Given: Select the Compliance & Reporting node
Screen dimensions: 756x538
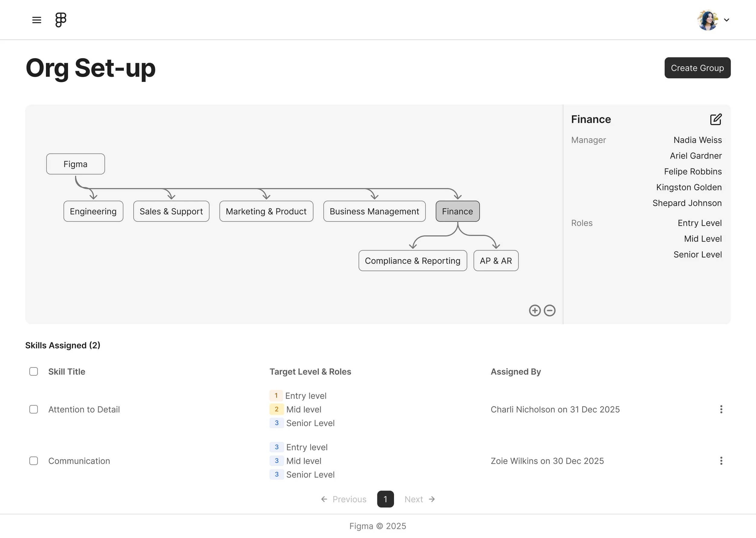Looking at the screenshot, I should pyautogui.click(x=412, y=261).
